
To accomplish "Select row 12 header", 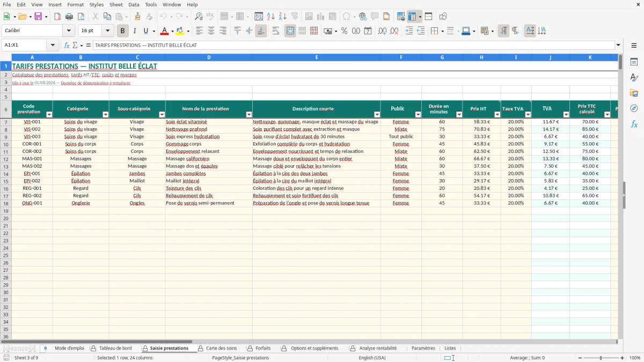I will click(x=6, y=159).
